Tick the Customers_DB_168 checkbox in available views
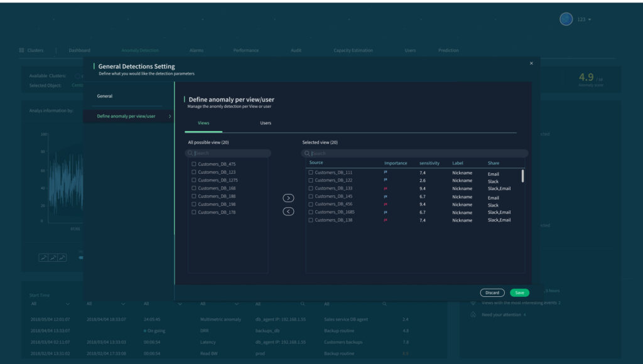 pos(194,188)
